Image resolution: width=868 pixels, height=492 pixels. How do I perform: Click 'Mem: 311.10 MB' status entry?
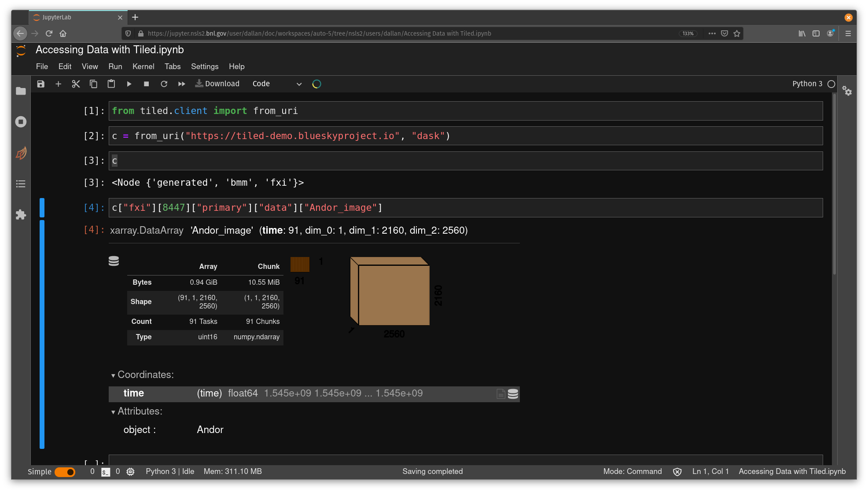(232, 472)
